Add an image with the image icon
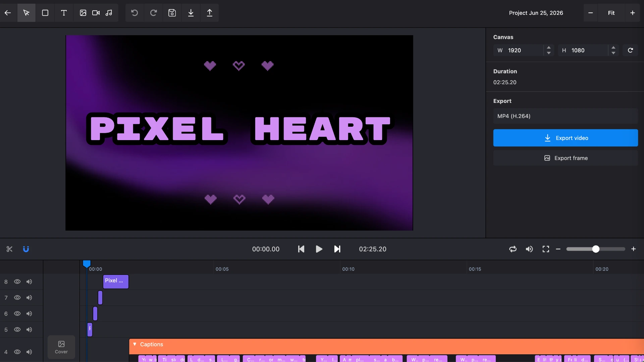Screen dimensions: 644x362 [83, 13]
